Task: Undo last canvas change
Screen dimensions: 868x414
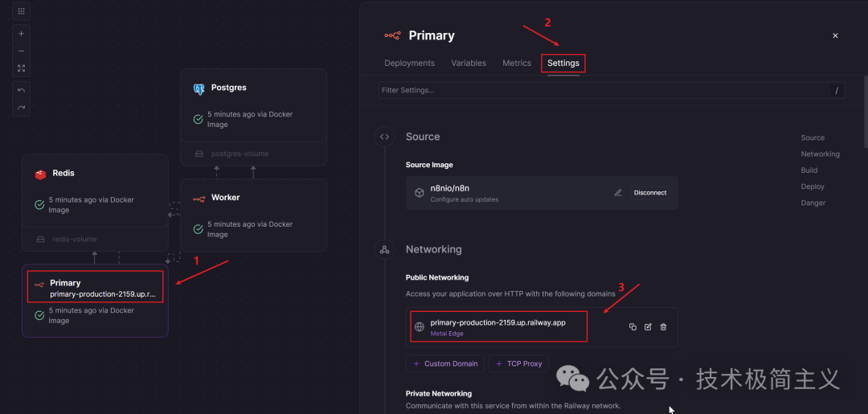Action: coord(21,90)
